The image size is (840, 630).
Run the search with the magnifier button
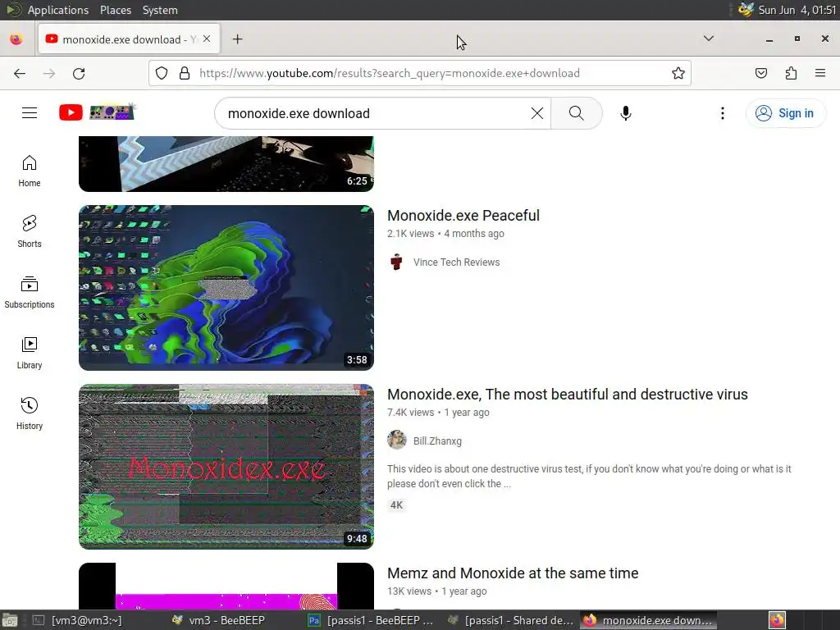point(577,113)
